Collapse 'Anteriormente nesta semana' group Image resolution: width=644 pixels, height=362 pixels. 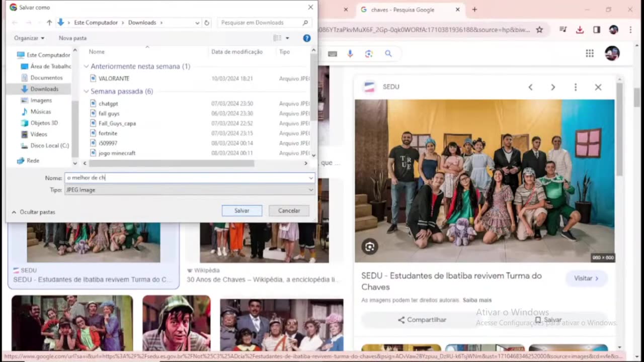pyautogui.click(x=86, y=66)
